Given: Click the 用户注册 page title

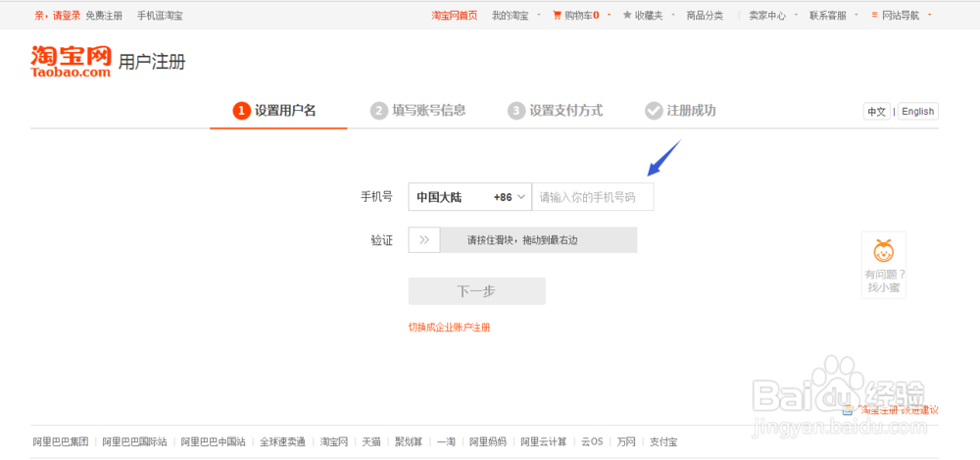Looking at the screenshot, I should click(152, 62).
